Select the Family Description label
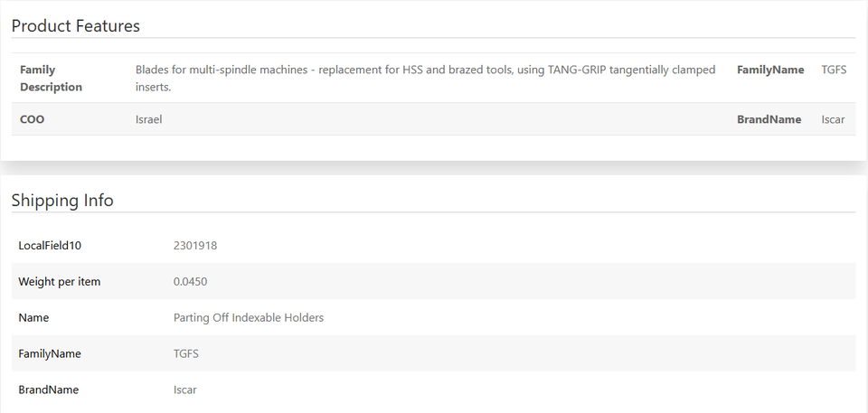The width and height of the screenshot is (868, 413). click(x=51, y=78)
